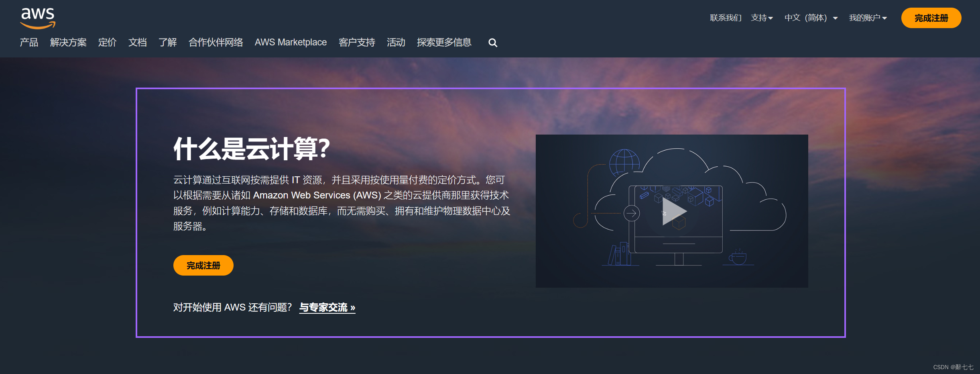Open the 产品 menu
Image resolution: width=980 pixels, height=374 pixels.
coord(29,43)
